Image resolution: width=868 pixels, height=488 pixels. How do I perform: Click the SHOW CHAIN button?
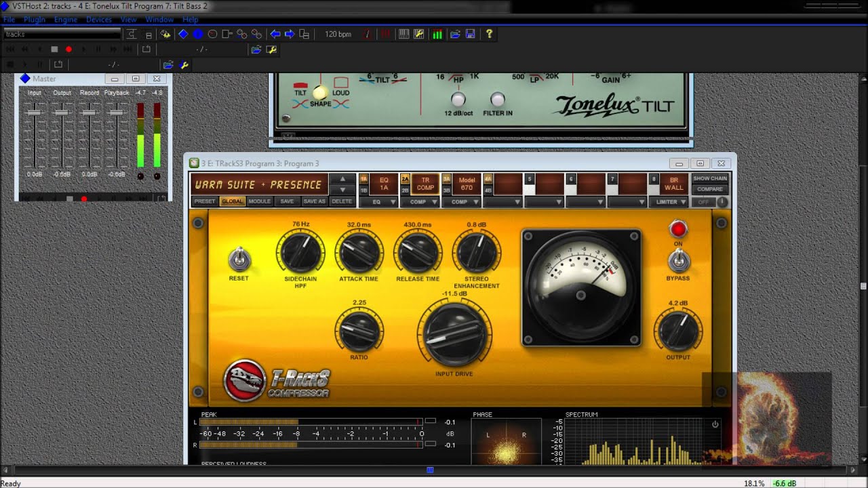click(710, 179)
